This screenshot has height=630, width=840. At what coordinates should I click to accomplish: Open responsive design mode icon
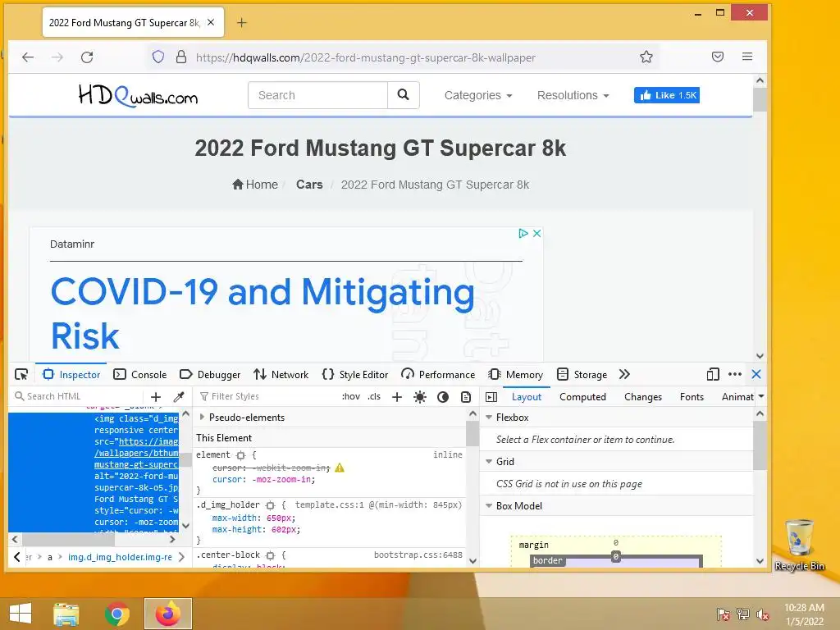713,374
